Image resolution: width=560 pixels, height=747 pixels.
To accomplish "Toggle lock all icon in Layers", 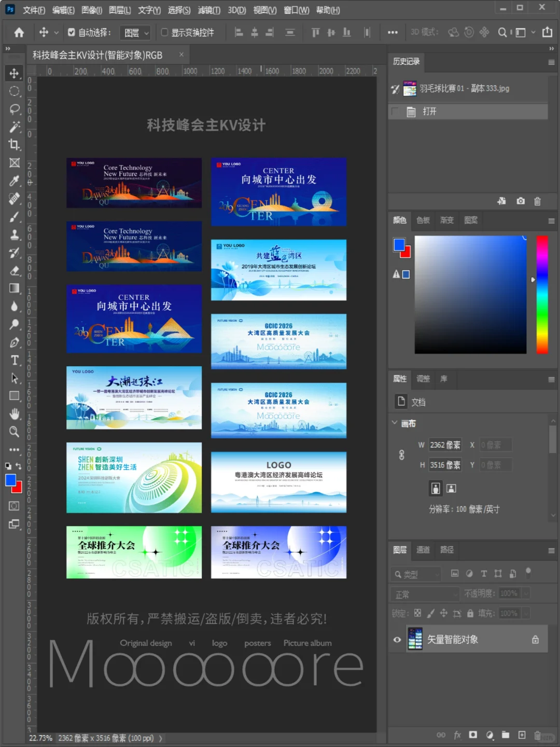I will tap(470, 613).
